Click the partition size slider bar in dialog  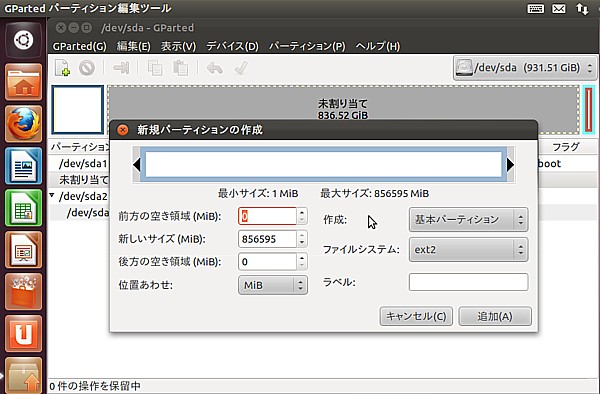point(324,165)
